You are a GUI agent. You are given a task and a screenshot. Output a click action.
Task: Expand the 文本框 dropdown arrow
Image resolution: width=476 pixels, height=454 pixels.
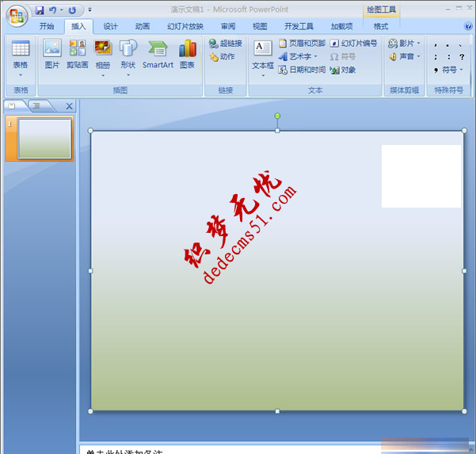click(263, 75)
